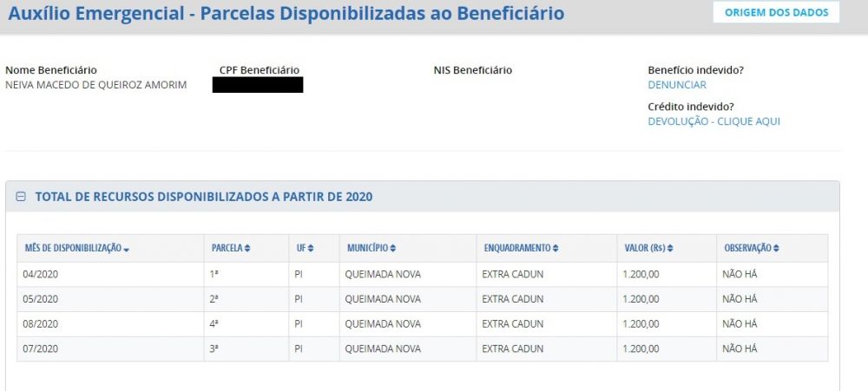
Task: Click the Município header text
Action: 367,249
